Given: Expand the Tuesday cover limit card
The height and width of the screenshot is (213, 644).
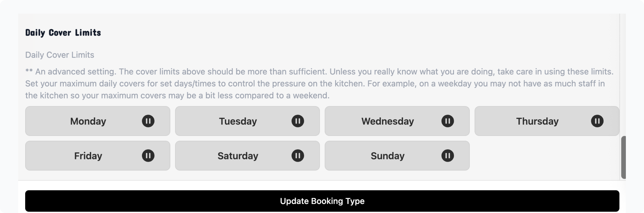Looking at the screenshot, I should click(238, 121).
